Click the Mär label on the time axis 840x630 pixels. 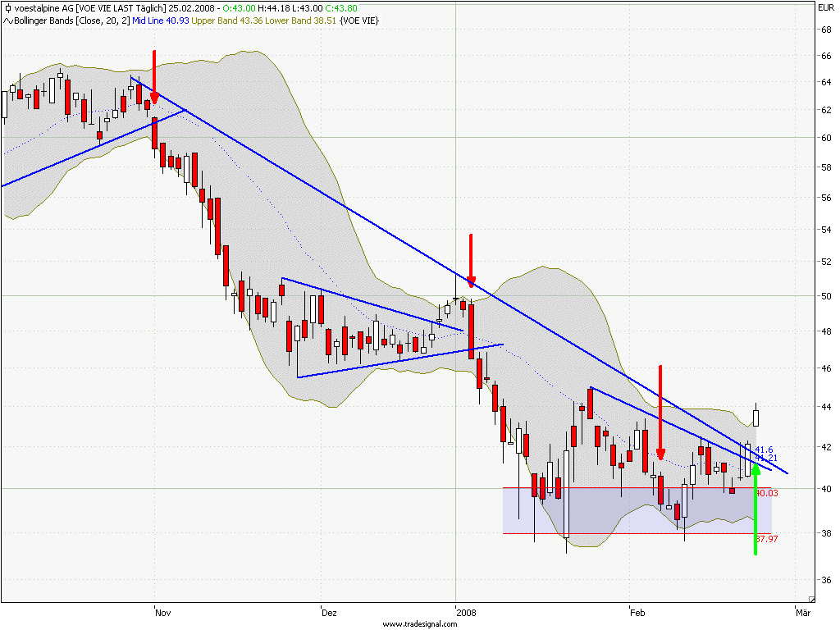pyautogui.click(x=803, y=612)
